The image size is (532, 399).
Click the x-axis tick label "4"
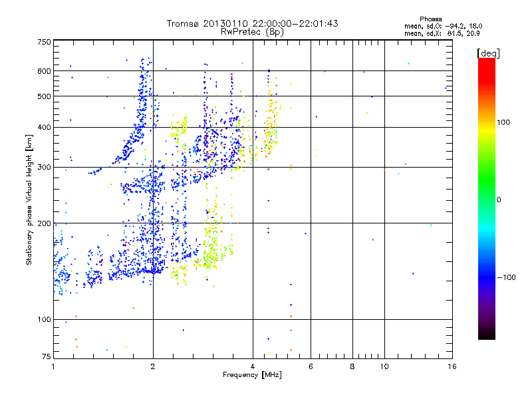(x=253, y=366)
